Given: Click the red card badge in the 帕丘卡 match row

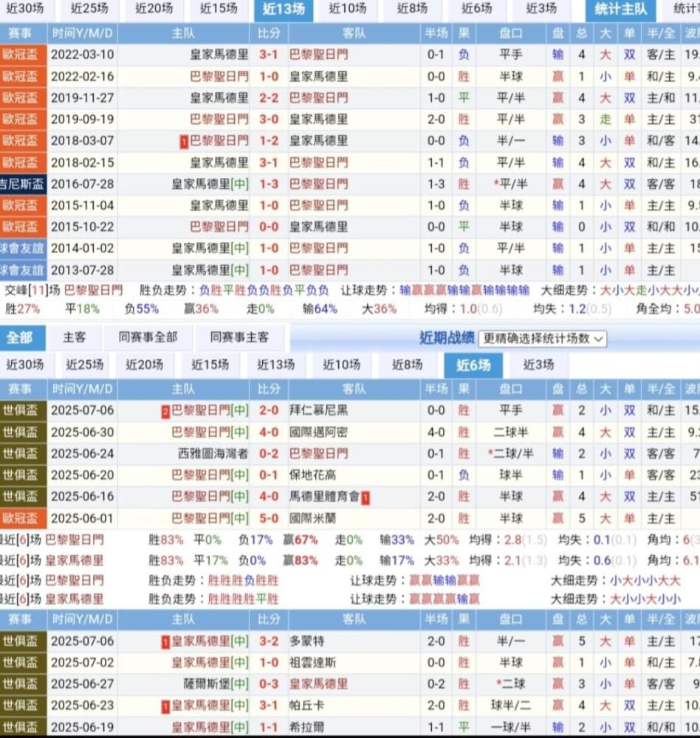Looking at the screenshot, I should [165, 707].
